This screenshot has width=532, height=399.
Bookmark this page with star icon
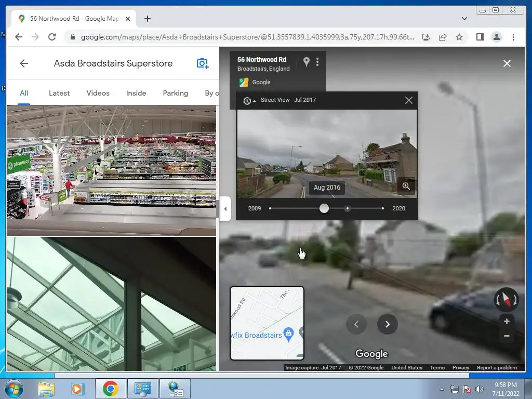coord(459,37)
